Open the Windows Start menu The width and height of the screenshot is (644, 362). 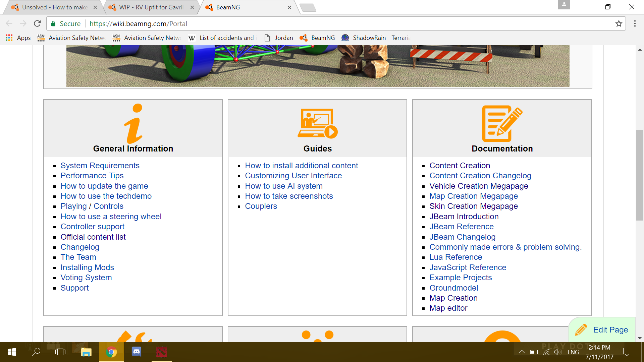(x=12, y=352)
